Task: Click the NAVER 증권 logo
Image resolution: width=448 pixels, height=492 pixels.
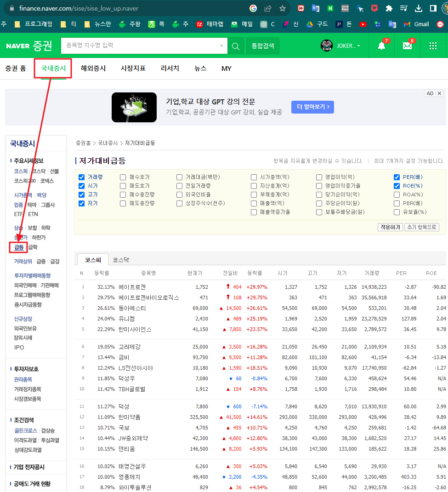Action: 29,46
